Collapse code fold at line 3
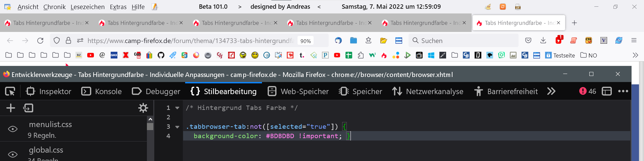This screenshot has height=161, width=644. pos(177,127)
